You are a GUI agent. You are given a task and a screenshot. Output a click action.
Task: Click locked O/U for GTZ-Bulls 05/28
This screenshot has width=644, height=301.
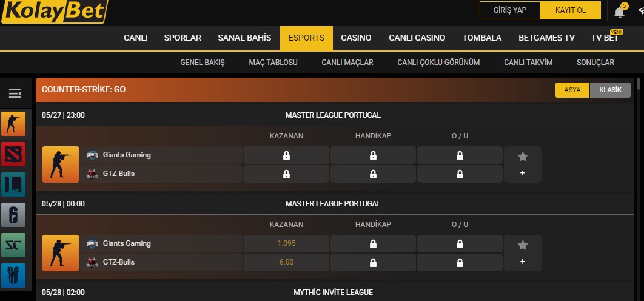(460, 262)
